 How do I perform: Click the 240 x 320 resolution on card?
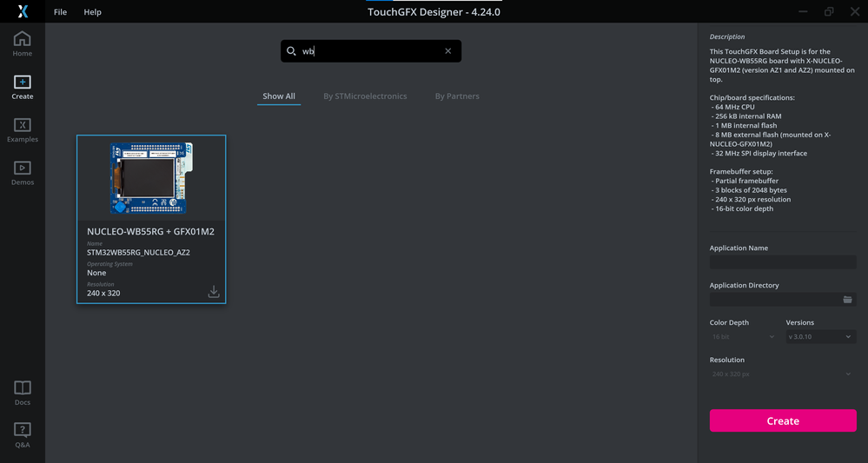(x=103, y=294)
